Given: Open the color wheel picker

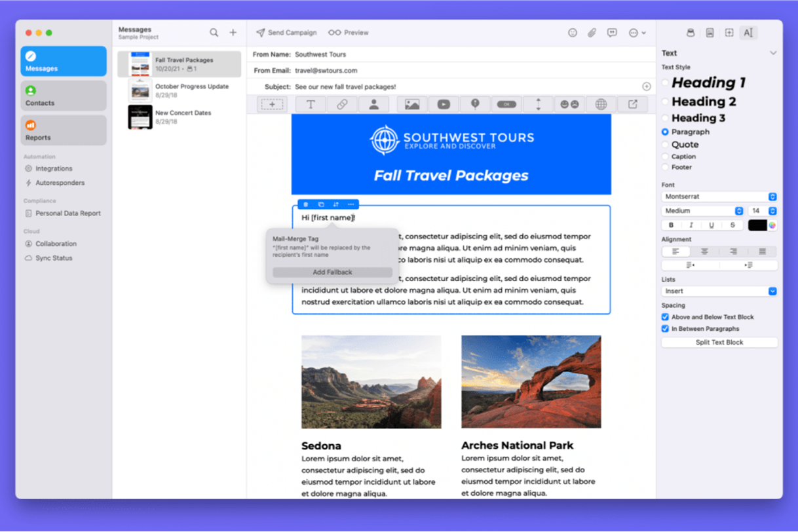Looking at the screenshot, I should coord(772,225).
